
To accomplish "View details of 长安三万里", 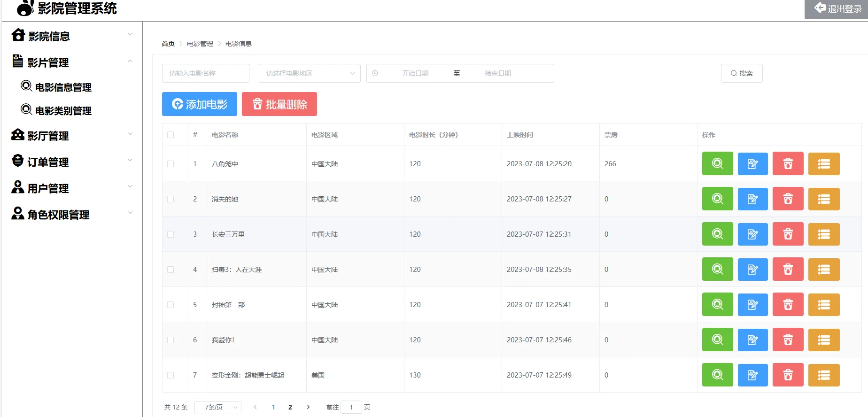I will coord(717,234).
